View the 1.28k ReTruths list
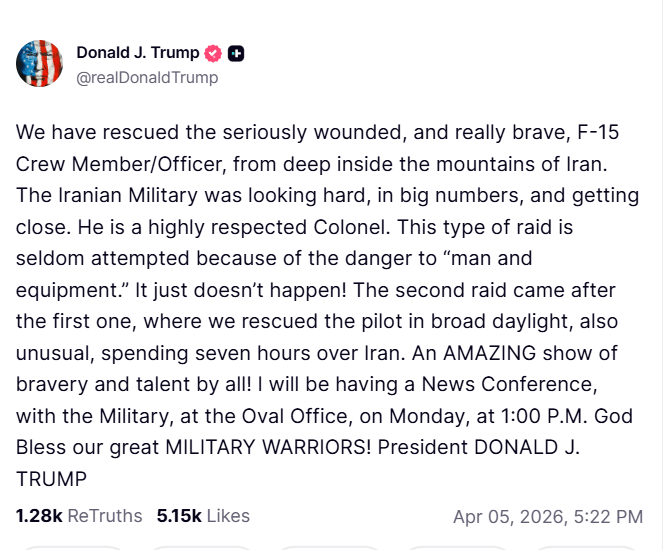666x550 pixels. coord(80,516)
